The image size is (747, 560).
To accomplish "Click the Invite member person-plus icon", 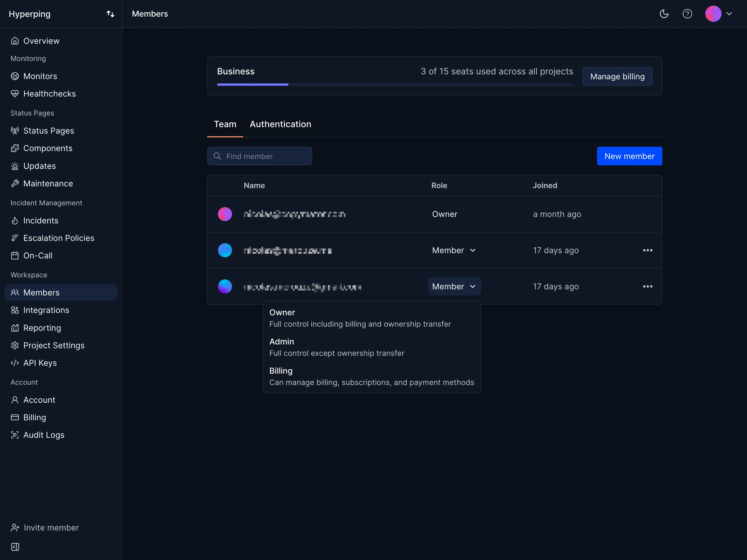I will [x=15, y=528].
